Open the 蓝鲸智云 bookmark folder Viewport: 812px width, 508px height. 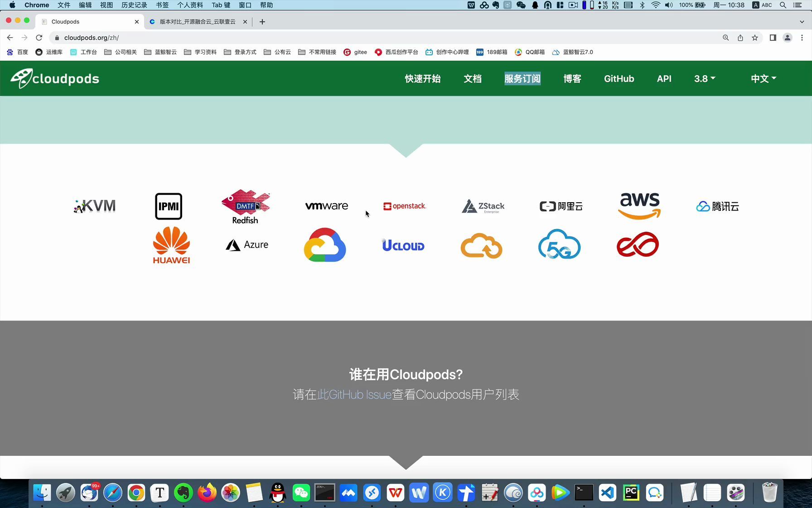coord(160,52)
